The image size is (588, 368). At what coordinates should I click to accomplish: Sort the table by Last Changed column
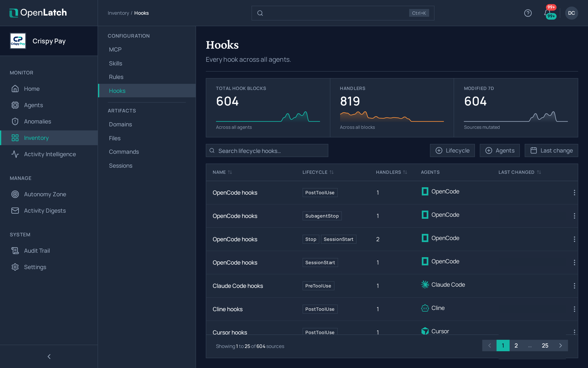point(520,172)
